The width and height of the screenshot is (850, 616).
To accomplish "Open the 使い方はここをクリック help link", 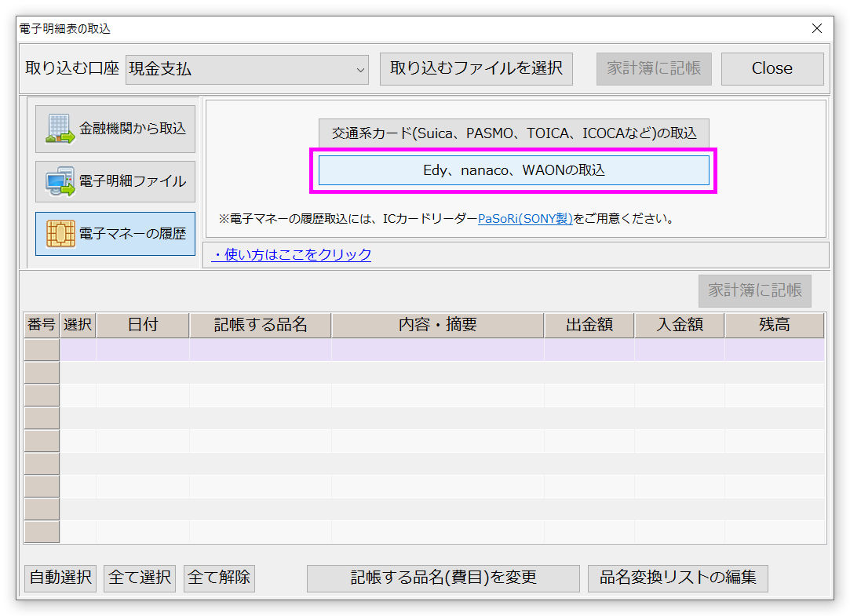I will coord(292,255).
